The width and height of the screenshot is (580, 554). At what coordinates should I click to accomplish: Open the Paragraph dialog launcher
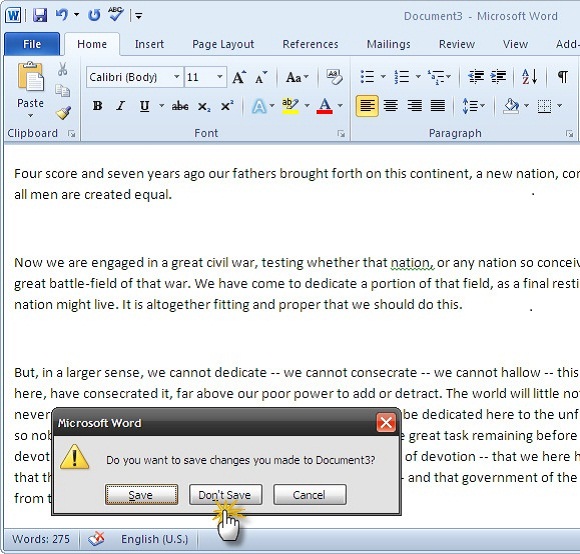point(569,134)
